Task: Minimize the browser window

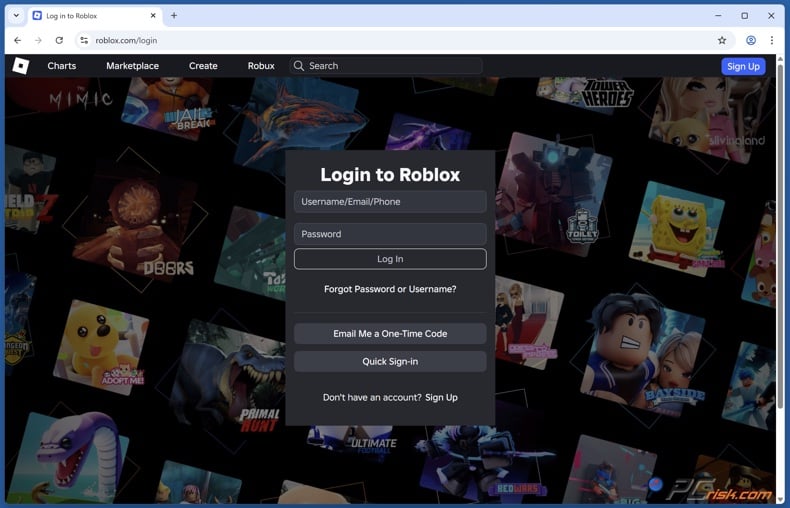Action: 718,16
